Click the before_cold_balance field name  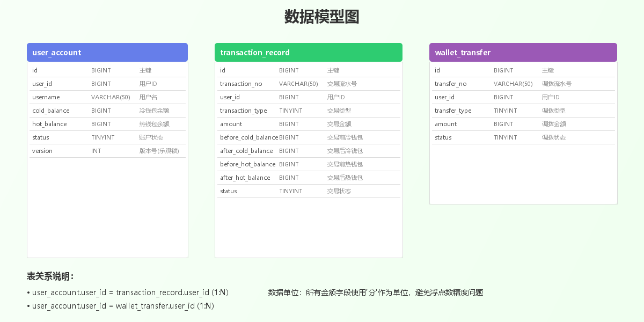coord(249,137)
